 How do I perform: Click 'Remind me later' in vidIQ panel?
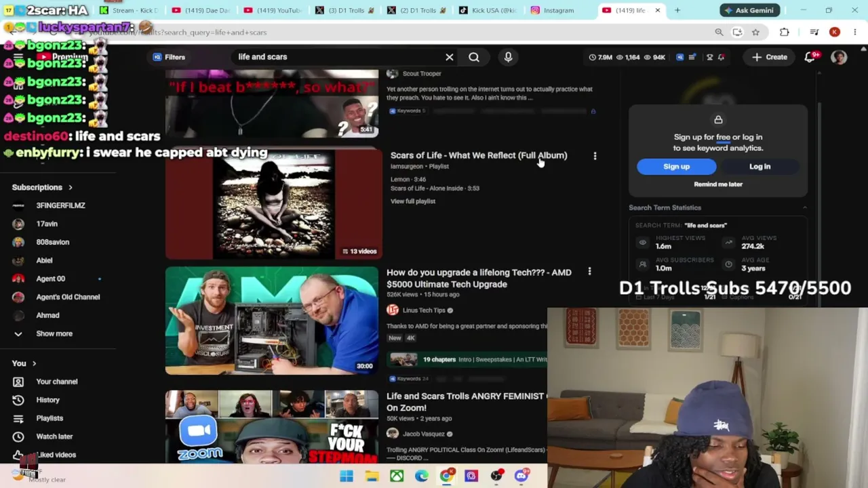click(x=718, y=184)
